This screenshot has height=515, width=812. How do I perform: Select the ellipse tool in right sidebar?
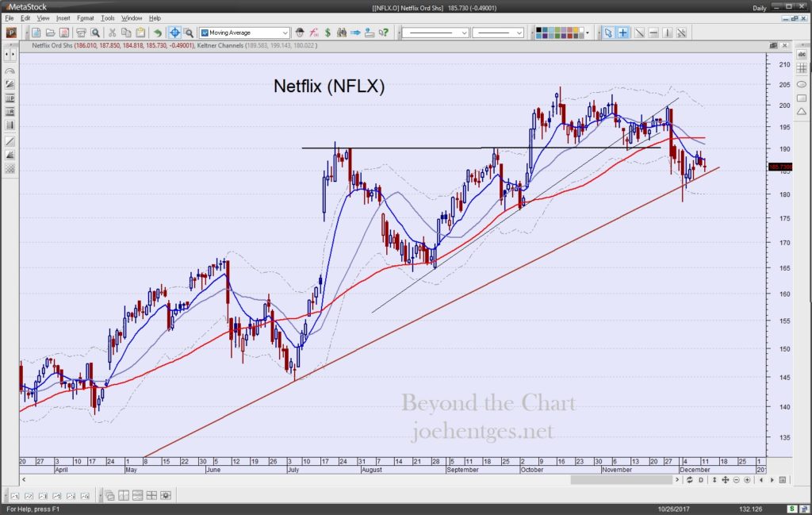[x=802, y=84]
